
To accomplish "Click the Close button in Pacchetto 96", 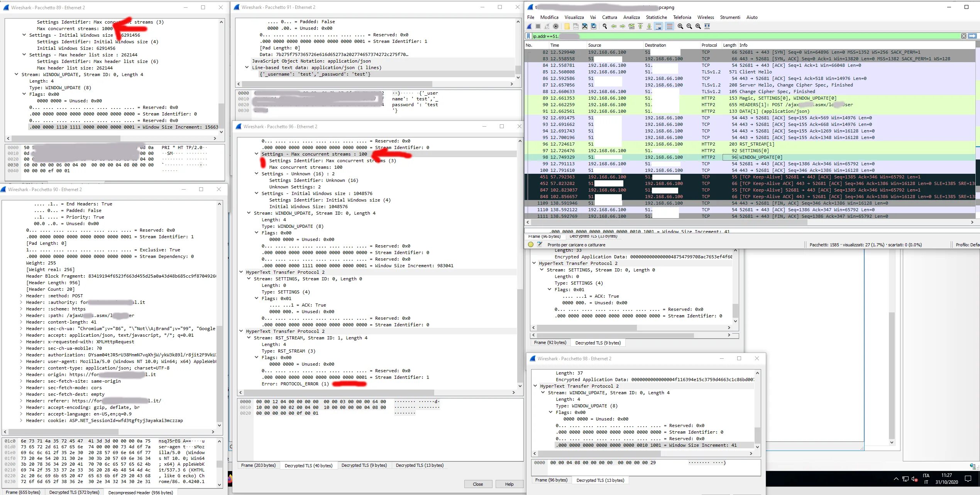I will 478,484.
